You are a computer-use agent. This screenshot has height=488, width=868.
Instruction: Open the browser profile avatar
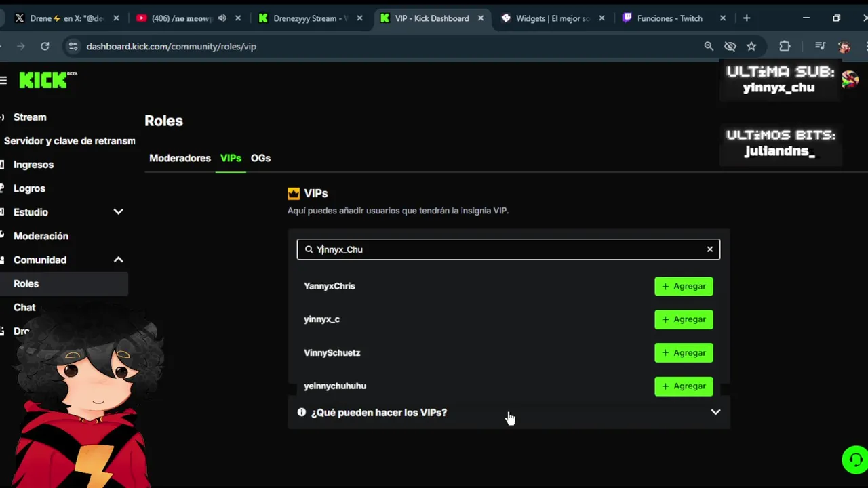tap(844, 46)
